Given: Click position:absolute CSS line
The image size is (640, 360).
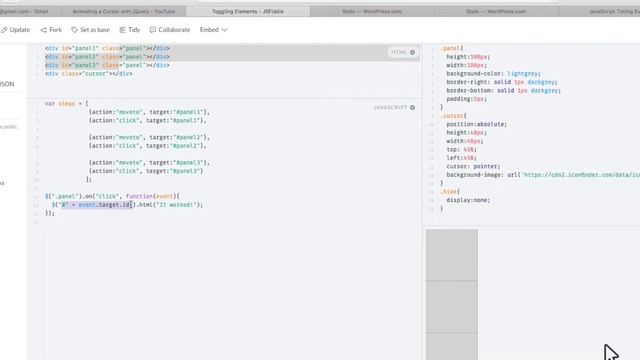Looking at the screenshot, I should click(476, 124).
